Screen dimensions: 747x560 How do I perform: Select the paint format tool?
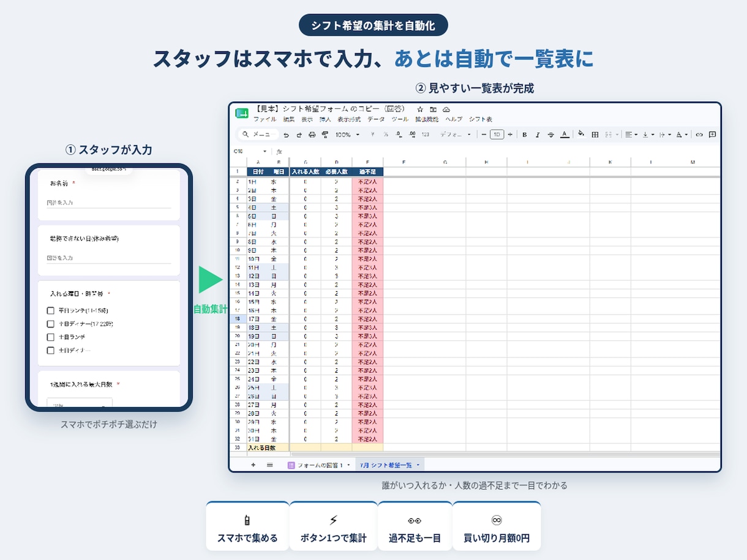coord(325,135)
